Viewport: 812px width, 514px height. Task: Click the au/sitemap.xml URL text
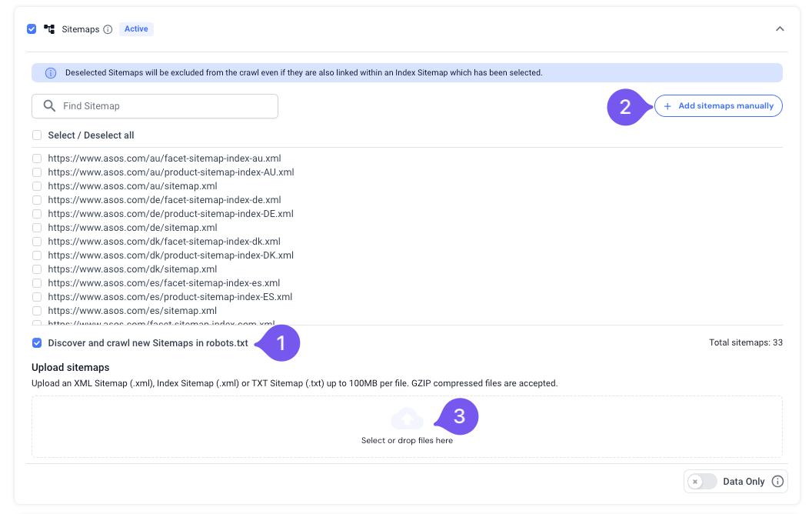point(132,186)
